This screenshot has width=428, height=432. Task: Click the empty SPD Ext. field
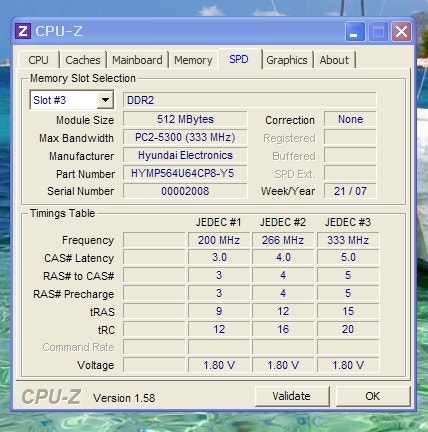[x=350, y=173]
